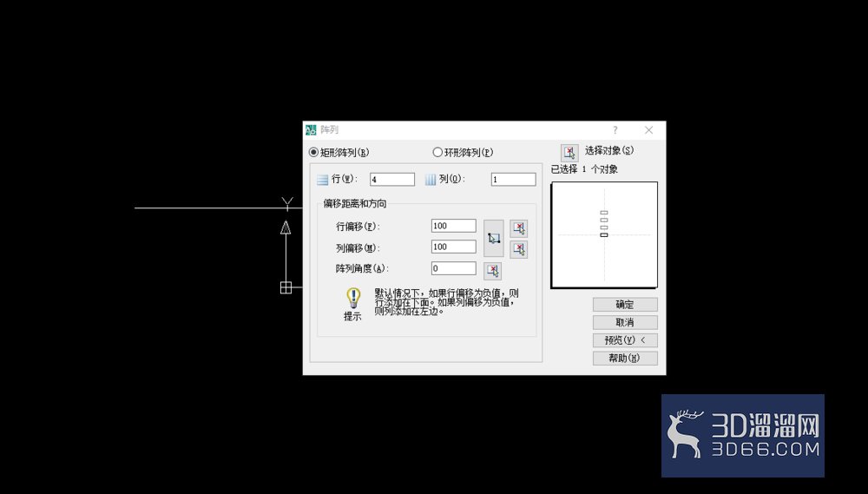Image resolution: width=868 pixels, height=494 pixels.
Task: Click the select objects icon button
Action: tap(569, 152)
